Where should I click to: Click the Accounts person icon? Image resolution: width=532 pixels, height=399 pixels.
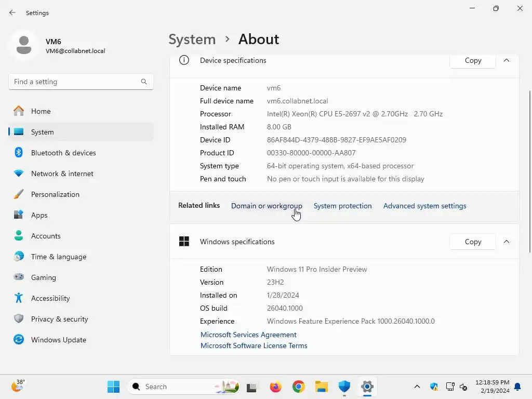click(19, 236)
